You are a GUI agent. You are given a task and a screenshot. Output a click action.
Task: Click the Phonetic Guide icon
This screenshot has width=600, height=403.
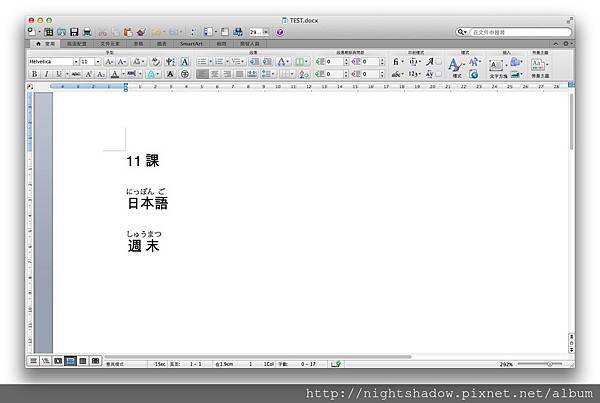coord(170,62)
